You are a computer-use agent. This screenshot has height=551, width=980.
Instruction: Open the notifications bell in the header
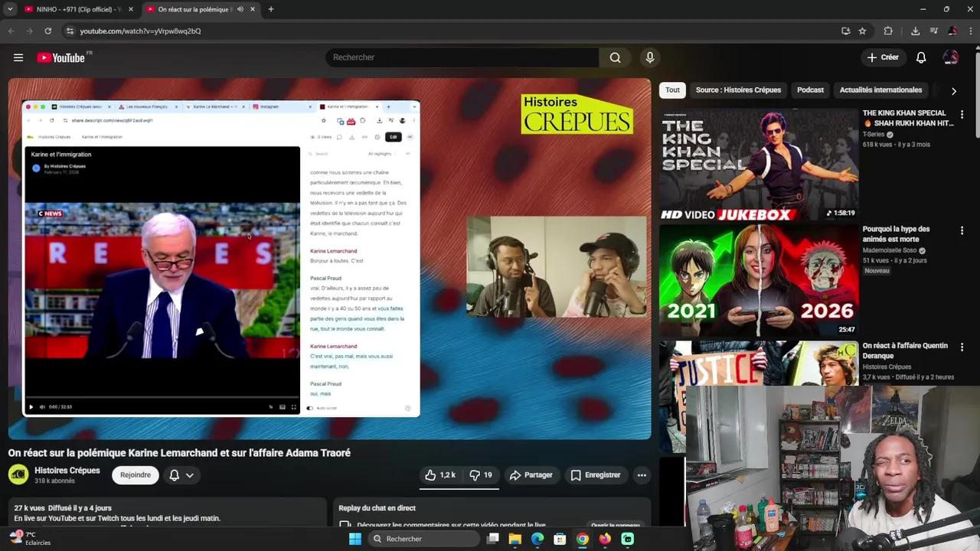click(x=921, y=57)
